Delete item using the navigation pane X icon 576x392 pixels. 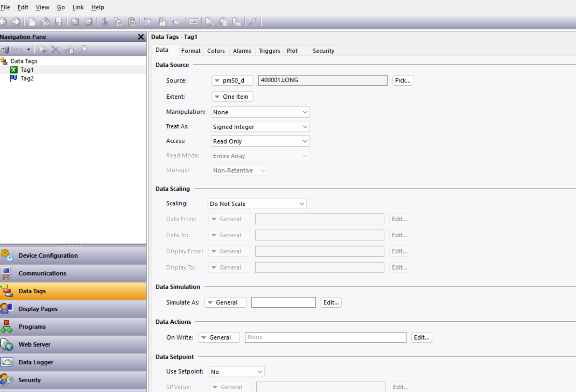(56, 50)
